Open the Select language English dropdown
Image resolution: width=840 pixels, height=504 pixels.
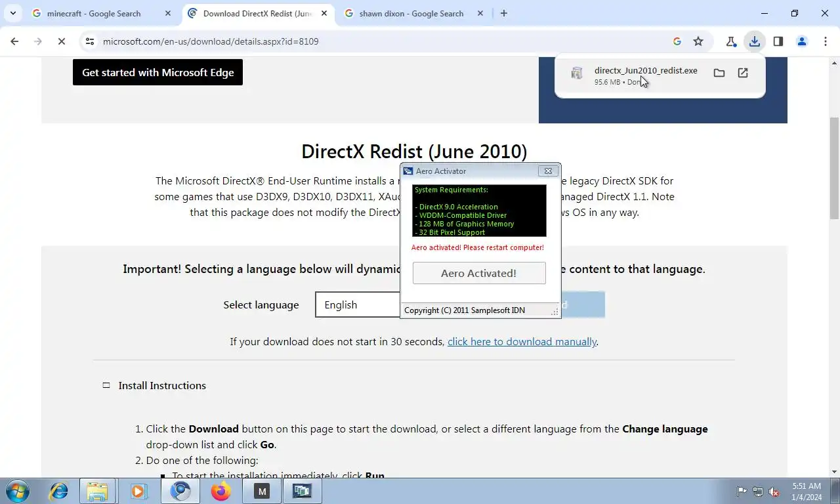358,304
